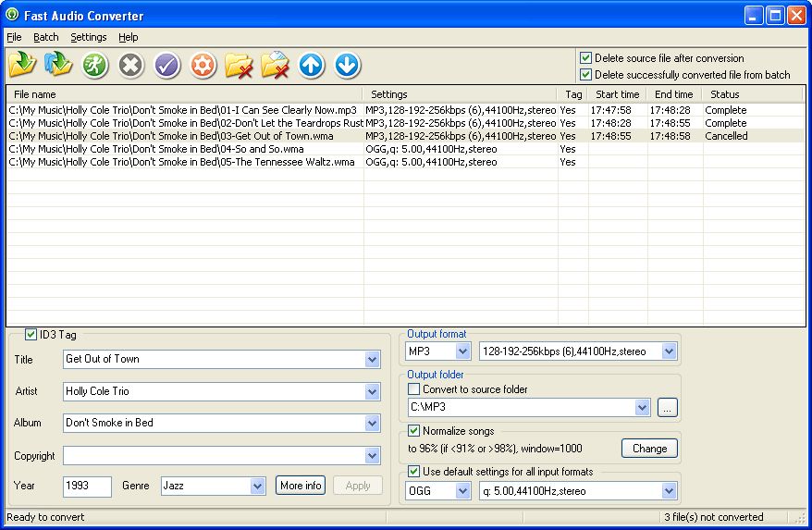Start conversion with the green runner icon
The image size is (812, 530).
94,66
